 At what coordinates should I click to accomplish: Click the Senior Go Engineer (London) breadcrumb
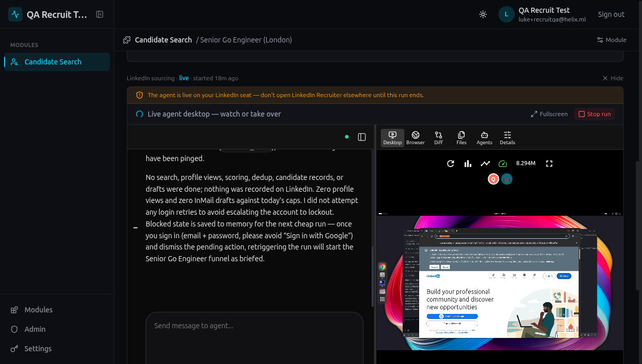[246, 40]
